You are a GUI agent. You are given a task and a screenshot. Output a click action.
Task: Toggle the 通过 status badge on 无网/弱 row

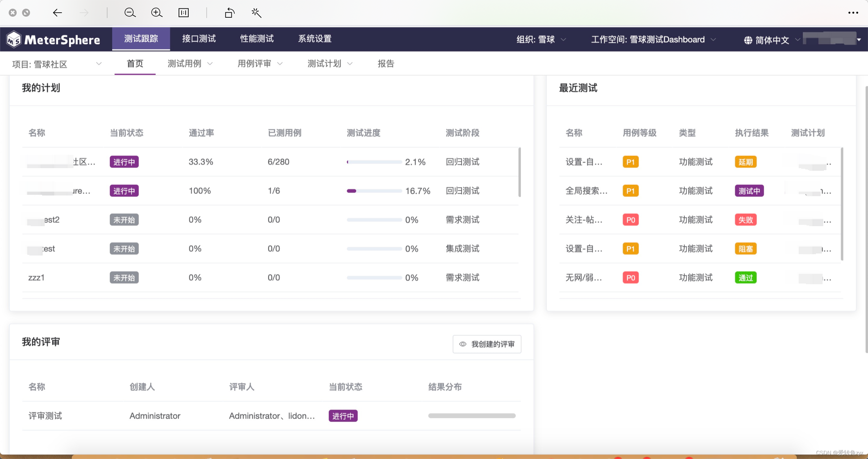pos(745,277)
